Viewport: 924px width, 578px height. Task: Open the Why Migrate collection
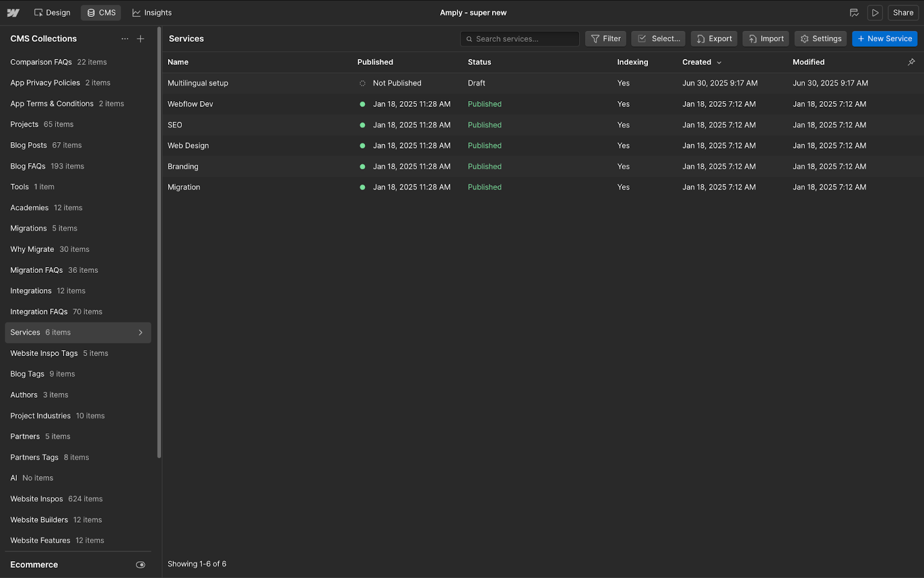pyautogui.click(x=78, y=249)
